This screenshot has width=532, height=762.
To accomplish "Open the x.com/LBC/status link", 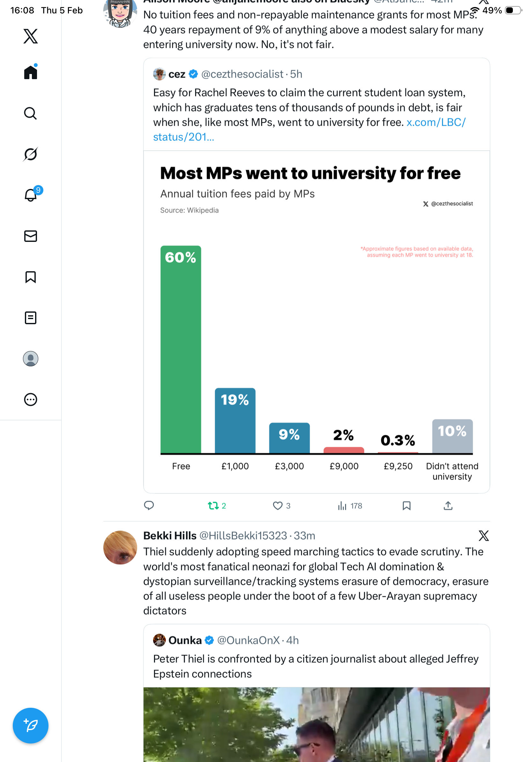I will (x=435, y=123).
